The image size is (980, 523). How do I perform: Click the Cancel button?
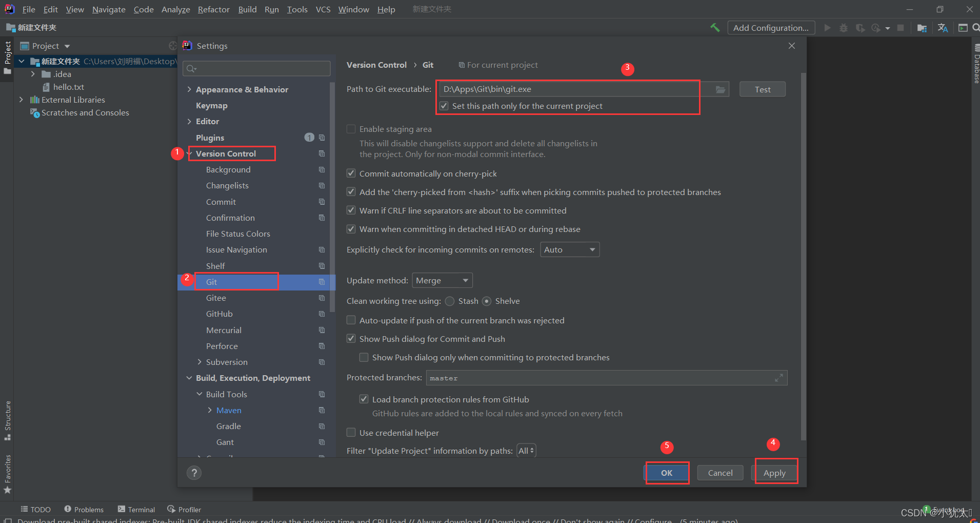(720, 473)
